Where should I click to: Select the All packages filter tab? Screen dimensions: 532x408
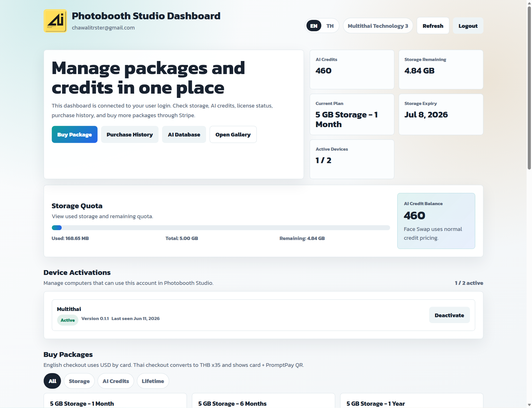52,381
